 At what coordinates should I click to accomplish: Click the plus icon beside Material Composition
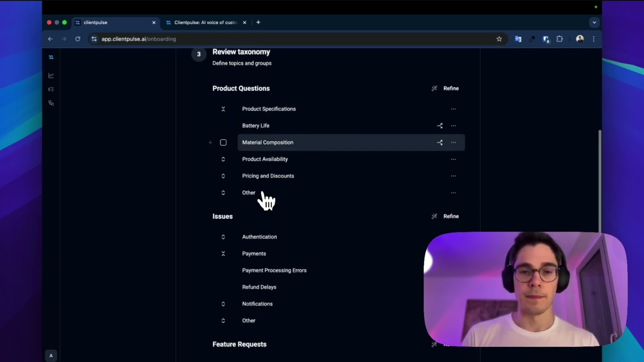210,142
